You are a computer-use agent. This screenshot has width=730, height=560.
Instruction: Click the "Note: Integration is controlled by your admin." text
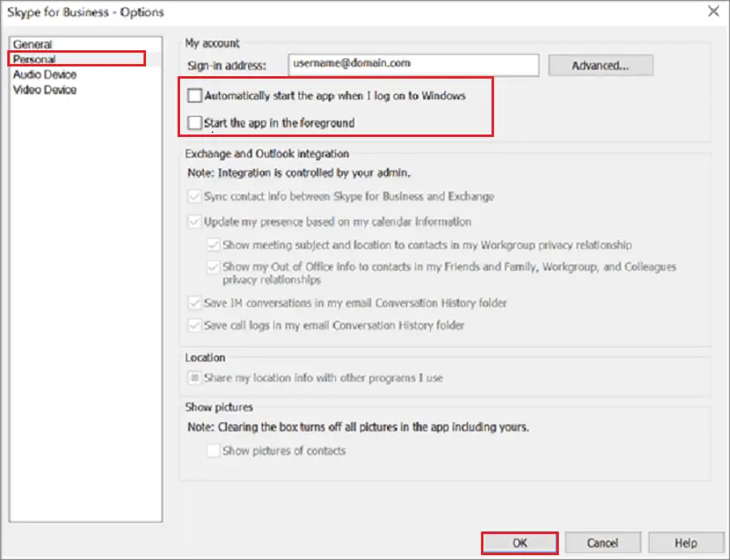click(x=298, y=173)
